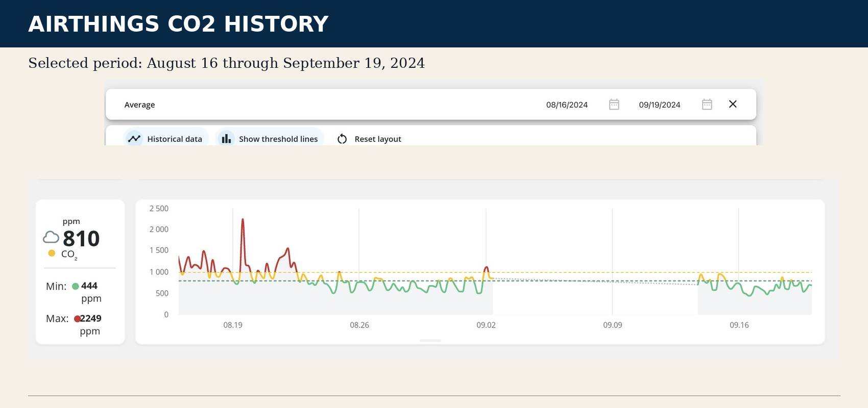Click the green Min indicator dot
Image resolution: width=868 pixels, height=408 pixels.
(76, 286)
